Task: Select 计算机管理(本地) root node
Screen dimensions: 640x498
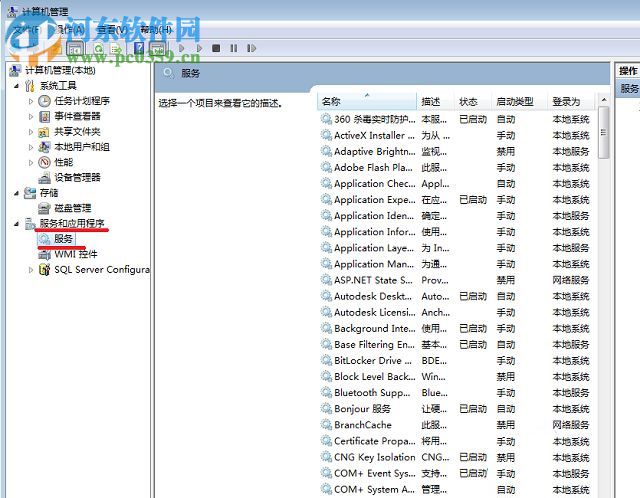Action: click(x=60, y=70)
